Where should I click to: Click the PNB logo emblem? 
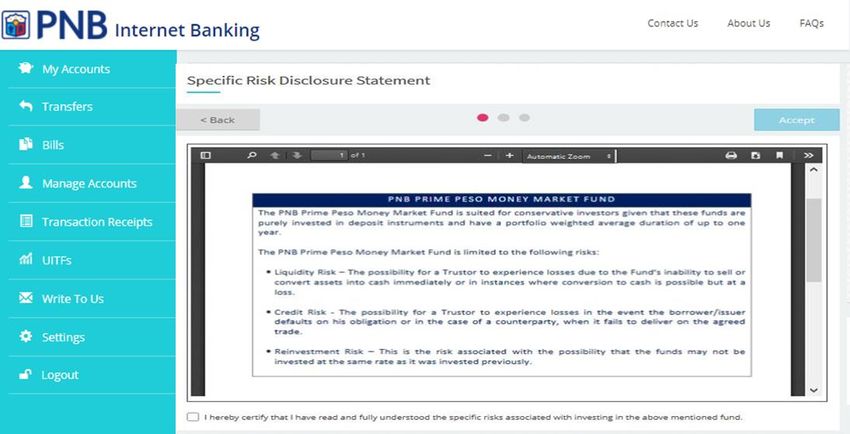16,25
